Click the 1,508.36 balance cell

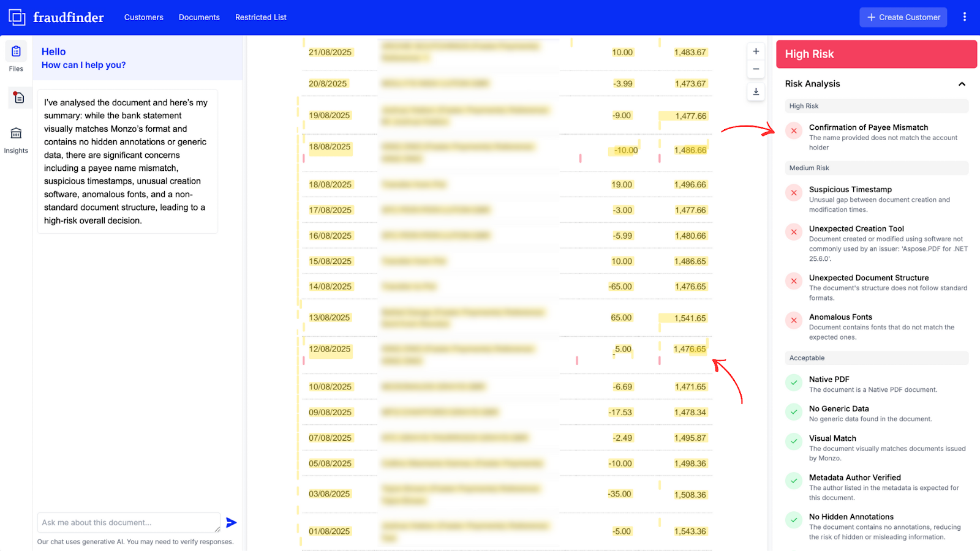pos(690,495)
